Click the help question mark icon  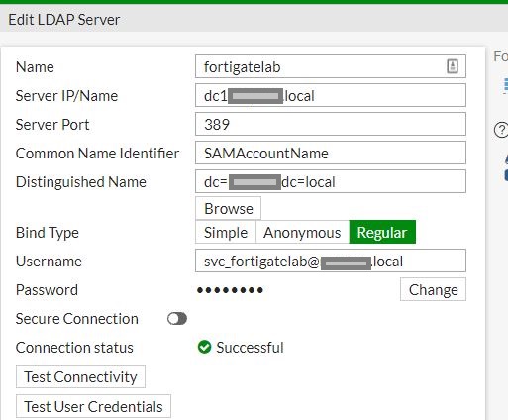coord(501,130)
